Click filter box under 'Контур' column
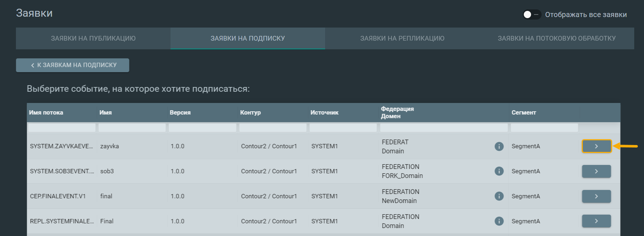 click(x=273, y=128)
